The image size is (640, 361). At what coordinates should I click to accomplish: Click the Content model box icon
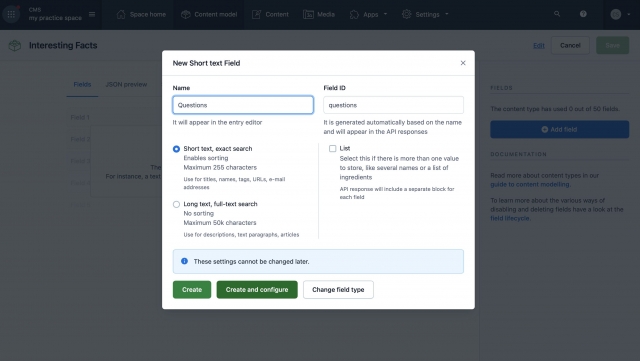186,14
